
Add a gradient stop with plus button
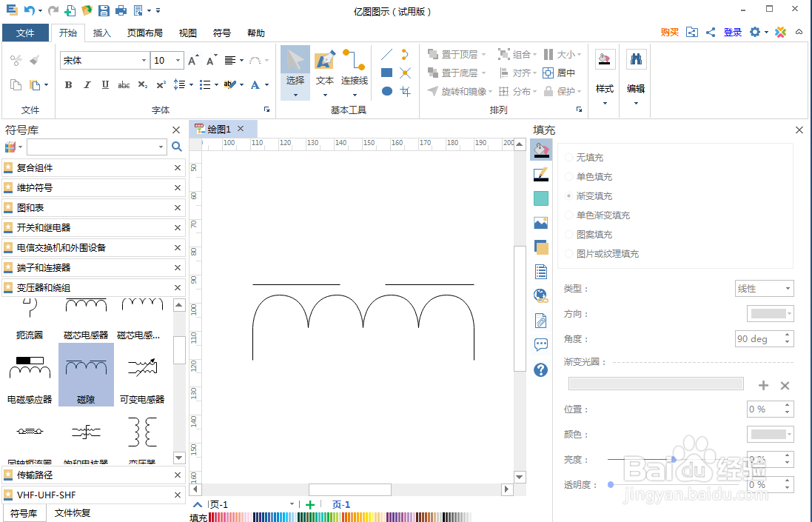pos(763,385)
